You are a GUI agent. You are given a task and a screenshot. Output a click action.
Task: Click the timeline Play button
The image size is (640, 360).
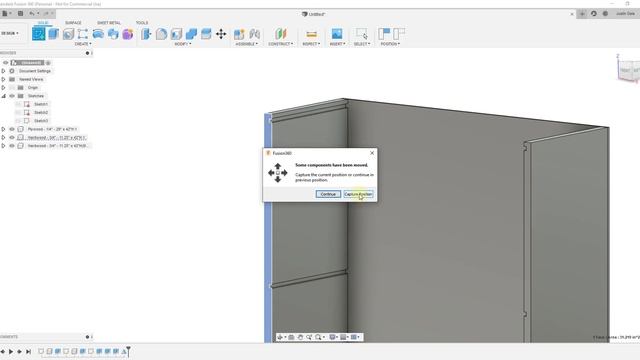[11, 351]
